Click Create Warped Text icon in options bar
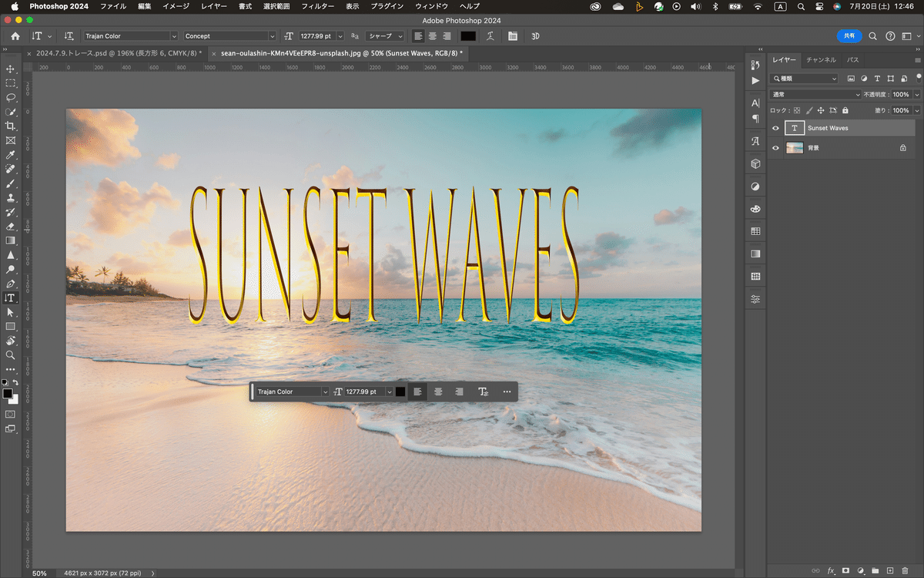Screen dimensions: 924x578 coord(490,35)
